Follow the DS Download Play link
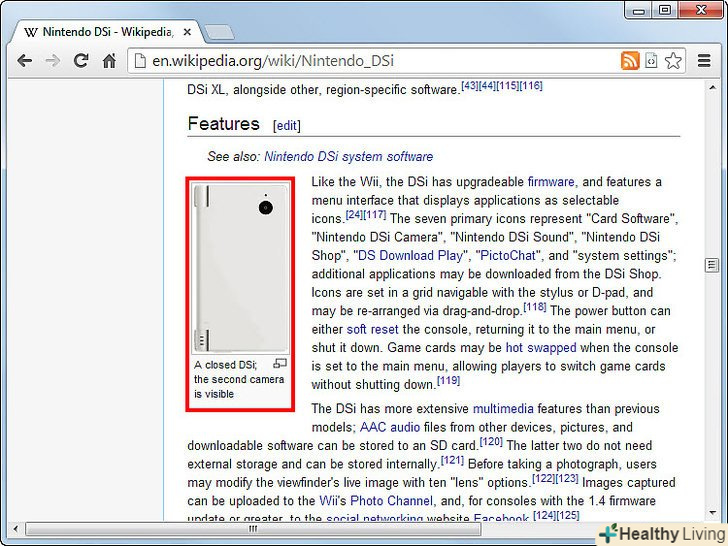Viewport: 728px width, 546px height. [411, 255]
